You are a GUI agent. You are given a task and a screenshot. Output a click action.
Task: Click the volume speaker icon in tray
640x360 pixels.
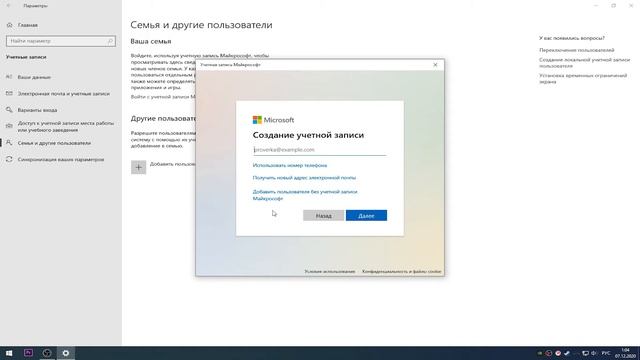pyautogui.click(x=594, y=353)
